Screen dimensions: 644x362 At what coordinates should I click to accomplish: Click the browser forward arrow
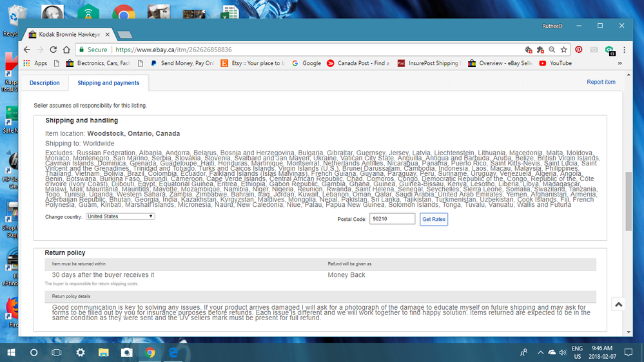tap(40, 50)
